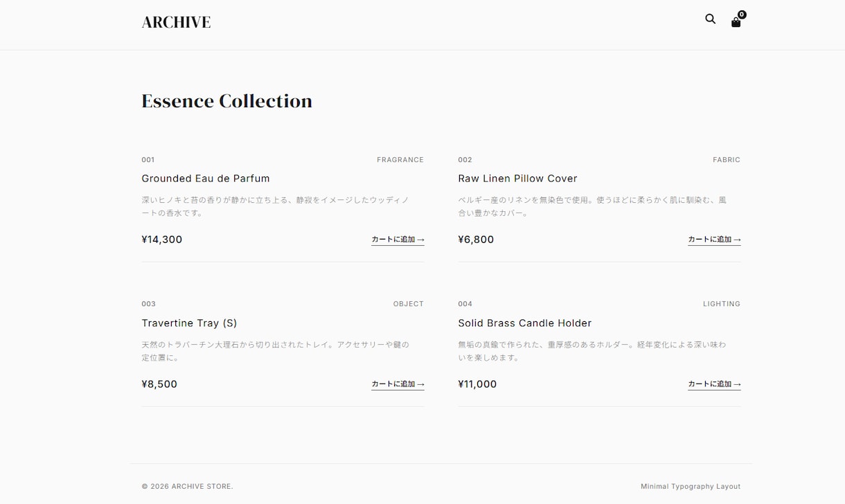This screenshot has width=845, height=504.
Task: Go to ARCHIVE logo home link
Action: coord(176,22)
